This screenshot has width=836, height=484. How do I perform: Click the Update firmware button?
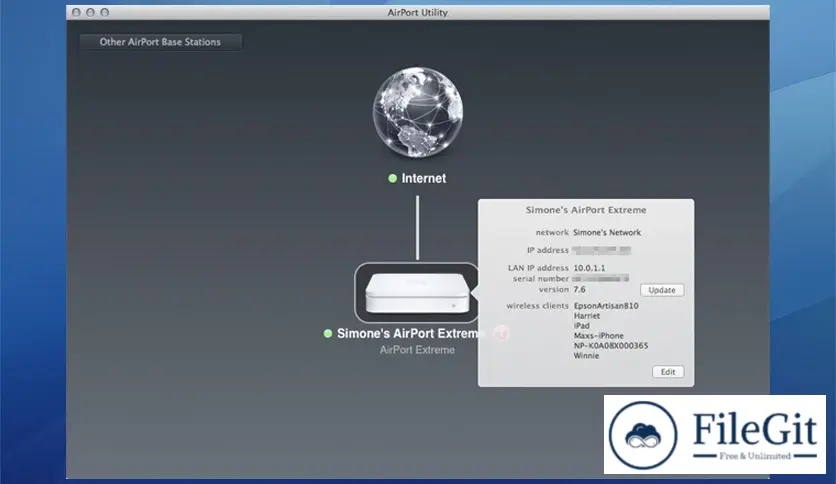[662, 290]
